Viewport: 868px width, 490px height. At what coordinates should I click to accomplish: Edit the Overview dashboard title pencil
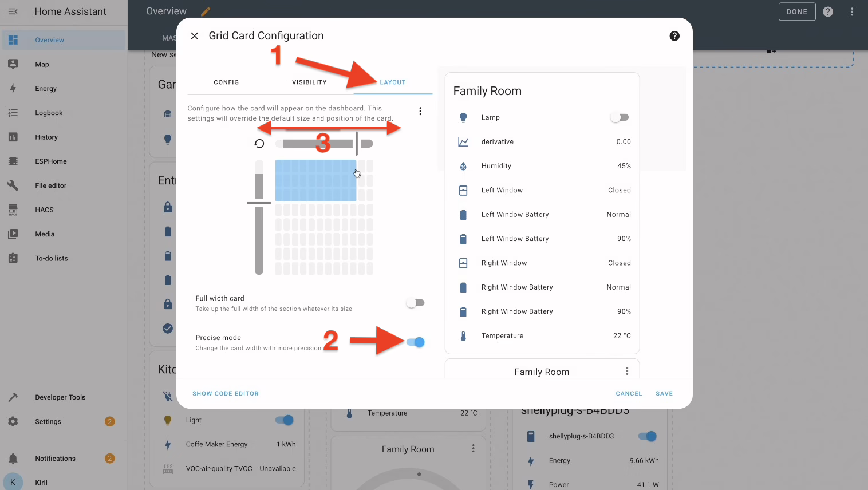pyautogui.click(x=206, y=11)
